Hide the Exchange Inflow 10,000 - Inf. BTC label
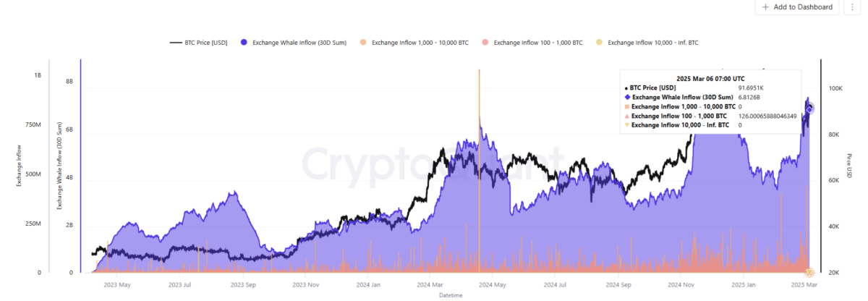Viewport: 868px width, 301px height. pyautogui.click(x=653, y=43)
